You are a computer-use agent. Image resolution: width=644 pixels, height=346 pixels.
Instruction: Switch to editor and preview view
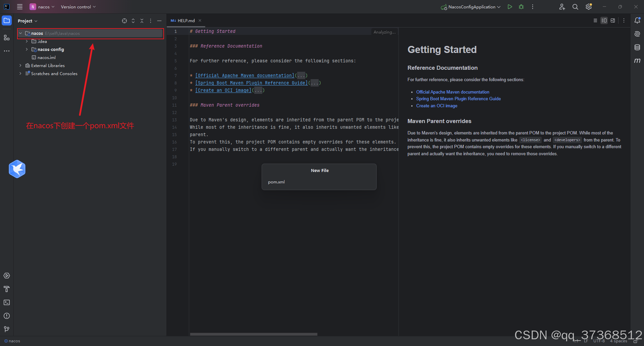tap(604, 20)
